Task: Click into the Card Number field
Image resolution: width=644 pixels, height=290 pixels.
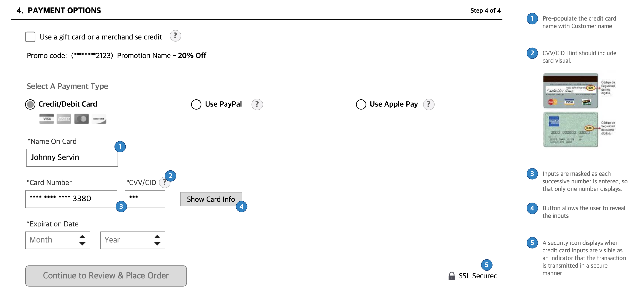Action: tap(71, 199)
